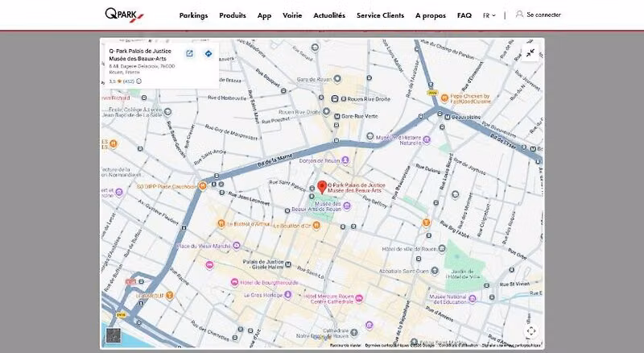Open the Parkings menu
Screen dimensions: 644x353
[x=193, y=15]
